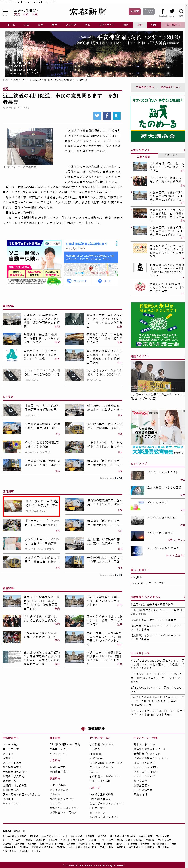The height and width of the screenshot is (868, 188).
Task: Open the Kyoto Shimbun Facebook page icon
Action: click(163, 11)
